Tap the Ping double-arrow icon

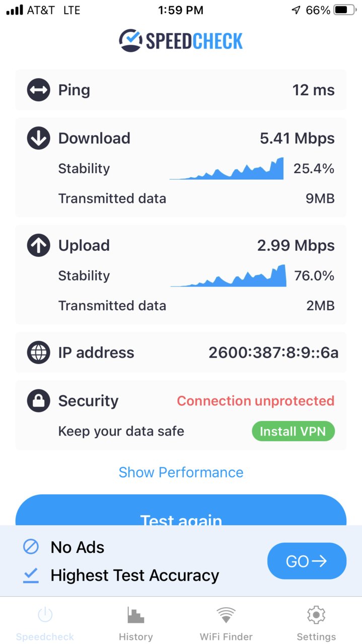[x=38, y=90]
